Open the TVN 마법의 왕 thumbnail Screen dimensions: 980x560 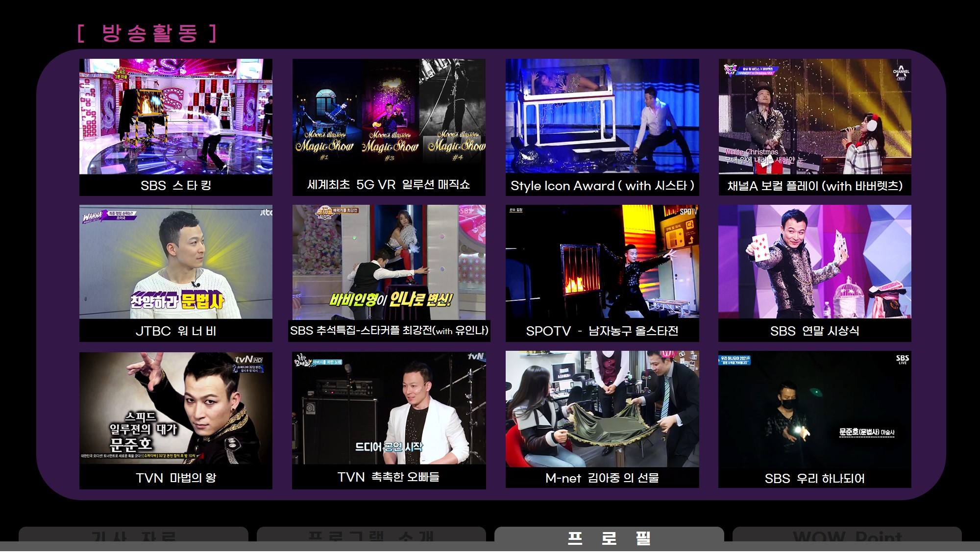point(175,408)
